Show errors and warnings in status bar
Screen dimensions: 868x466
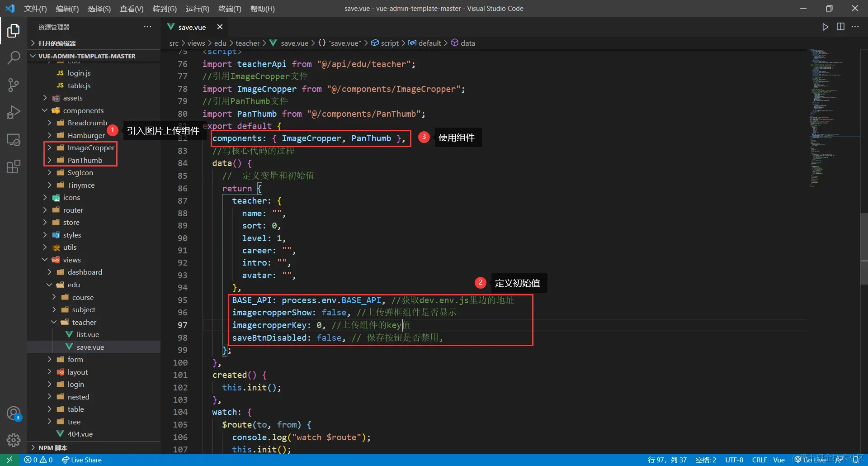coord(38,460)
